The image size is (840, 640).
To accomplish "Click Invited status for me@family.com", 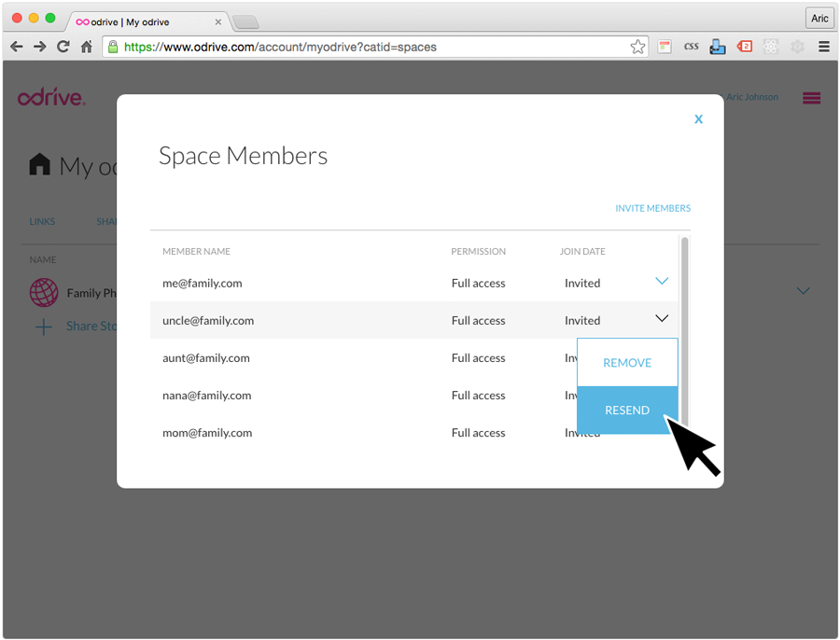I will click(x=582, y=283).
